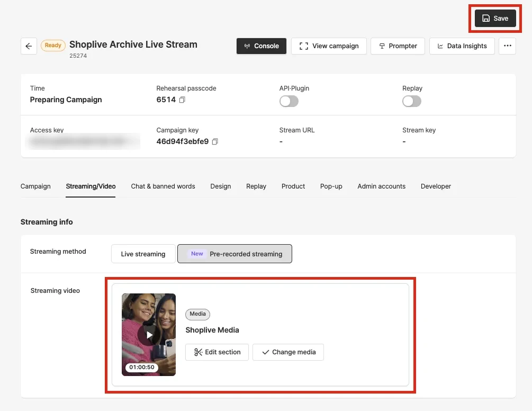Open the Developer tab
This screenshot has width=532, height=411.
click(x=436, y=186)
